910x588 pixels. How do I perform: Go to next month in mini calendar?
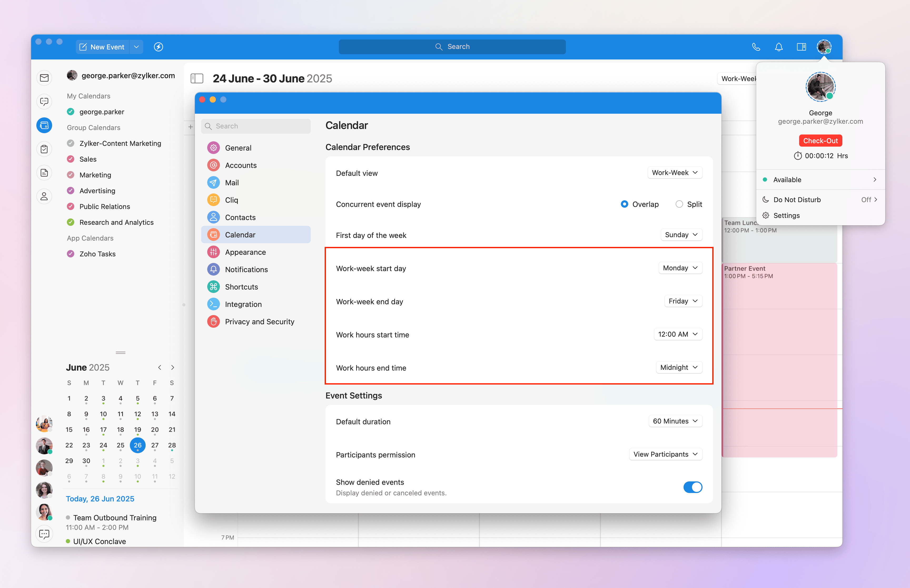[173, 367]
